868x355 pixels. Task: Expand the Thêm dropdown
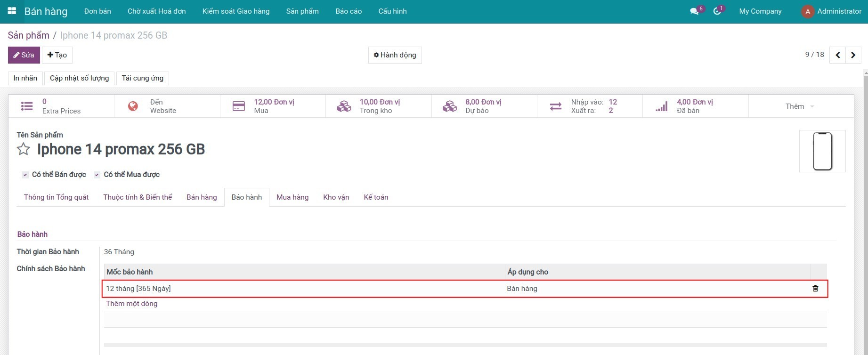pyautogui.click(x=799, y=106)
